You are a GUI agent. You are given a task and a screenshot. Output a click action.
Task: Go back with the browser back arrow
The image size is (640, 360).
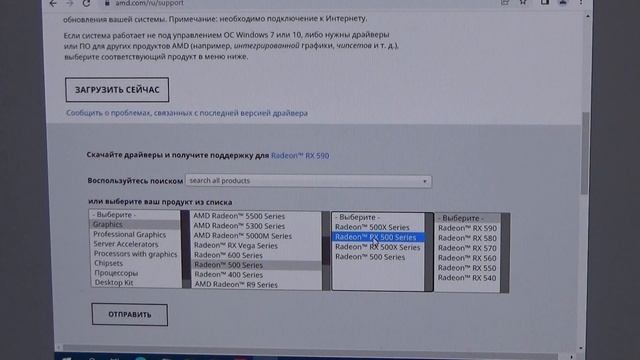pyautogui.click(x=53, y=3)
